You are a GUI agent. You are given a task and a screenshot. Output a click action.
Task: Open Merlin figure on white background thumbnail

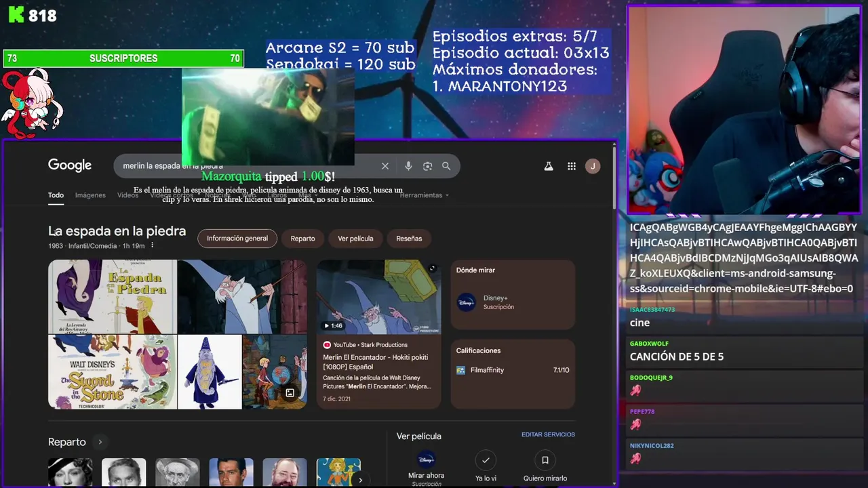coord(210,372)
